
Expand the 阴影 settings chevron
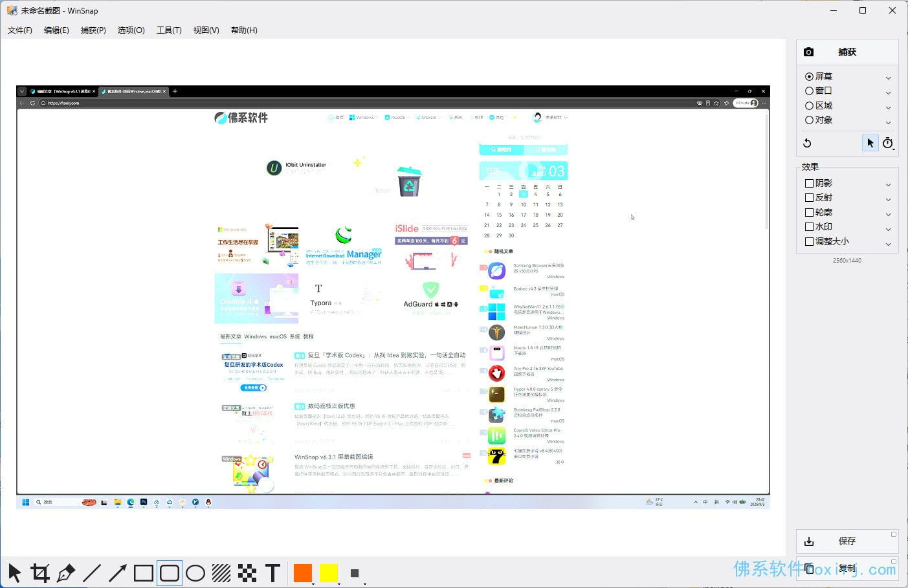pos(888,185)
